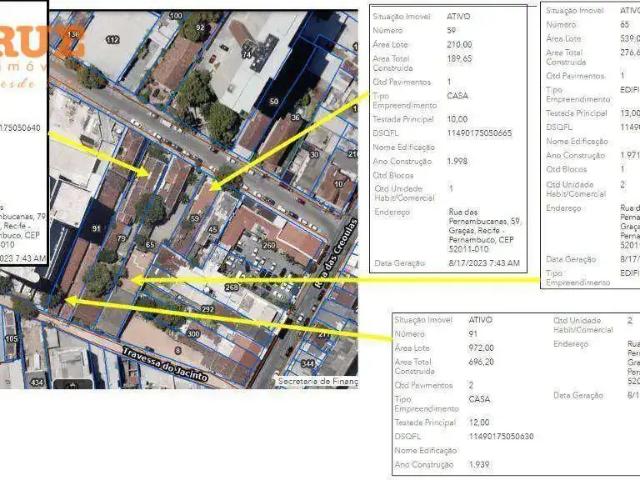Click Nome Edificação label in panel 59

click(403, 147)
